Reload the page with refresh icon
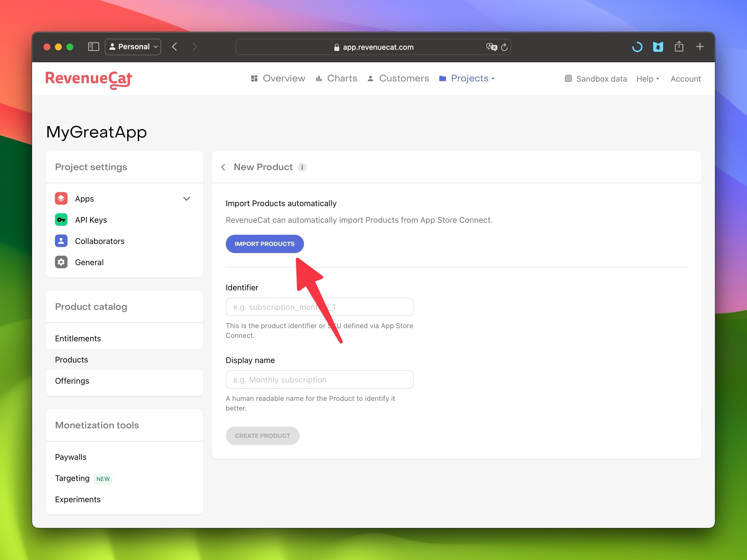 tap(504, 47)
